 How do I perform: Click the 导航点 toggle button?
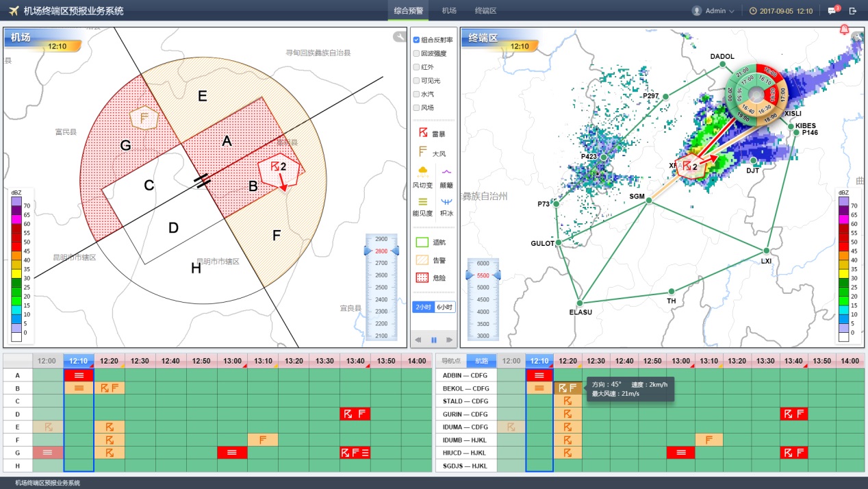tap(451, 361)
